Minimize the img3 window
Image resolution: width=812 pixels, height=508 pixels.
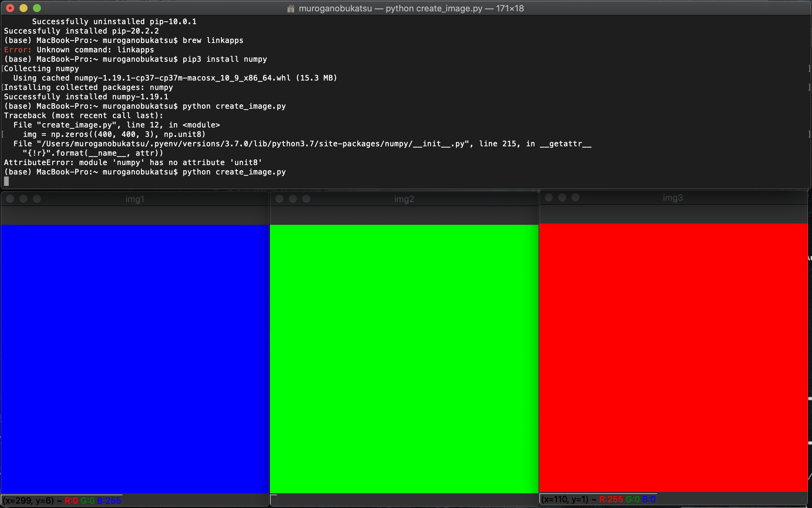pyautogui.click(x=562, y=197)
